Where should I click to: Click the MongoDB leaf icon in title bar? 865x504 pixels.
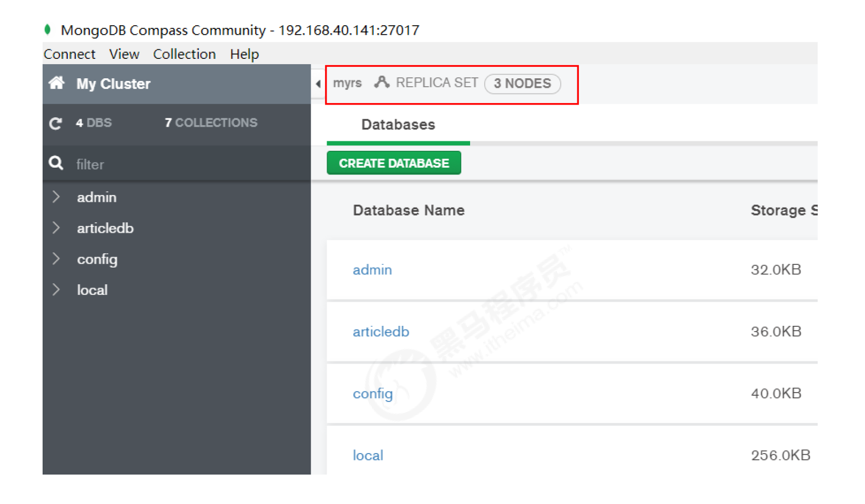click(x=48, y=30)
